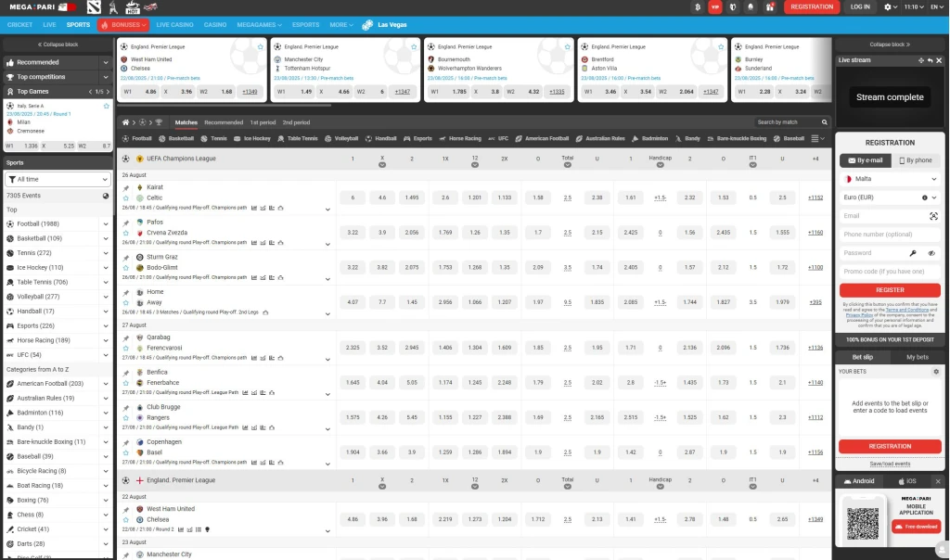
Task: Go to the LIVE CASINO menu item
Action: tap(174, 25)
